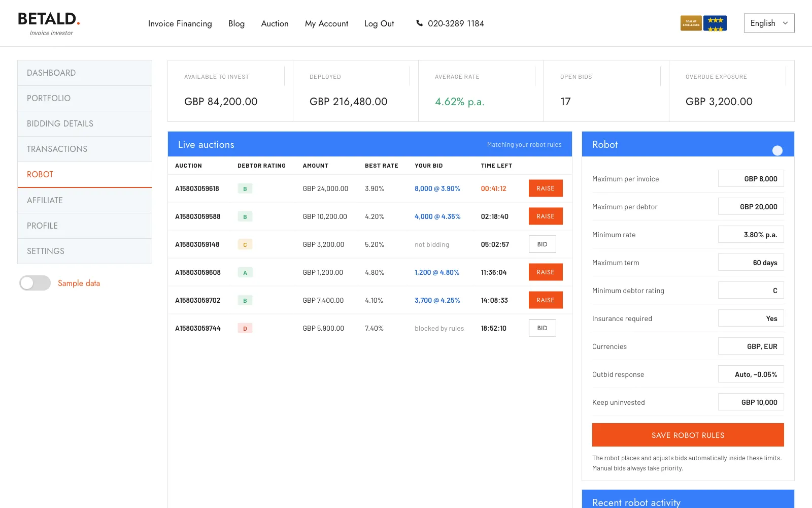Click BID for auction A15803059744

[542, 328]
